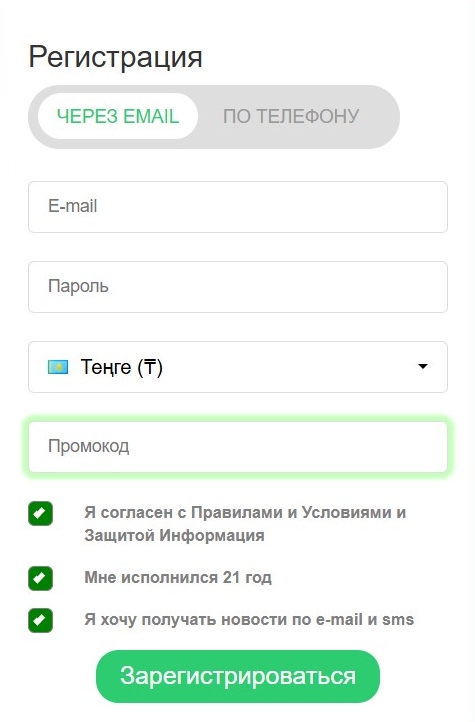The height and width of the screenshot is (722, 475).
Task: Open the Защитой Информация text link
Action: coord(174,536)
